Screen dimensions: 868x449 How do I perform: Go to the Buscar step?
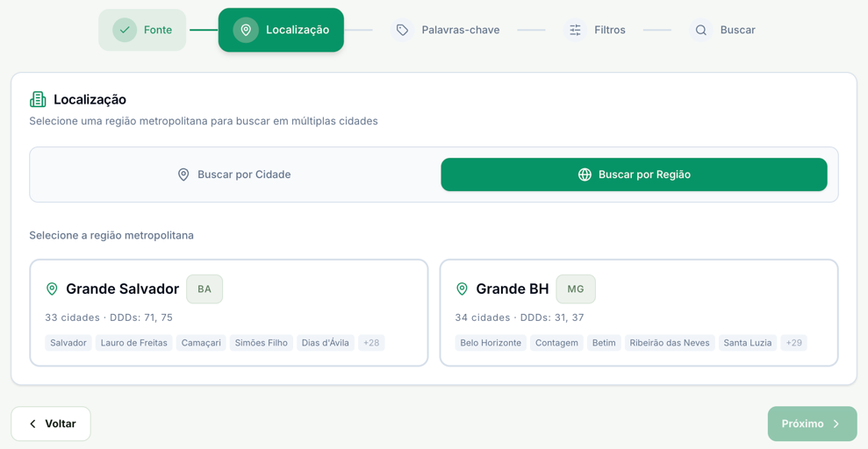[x=722, y=30]
